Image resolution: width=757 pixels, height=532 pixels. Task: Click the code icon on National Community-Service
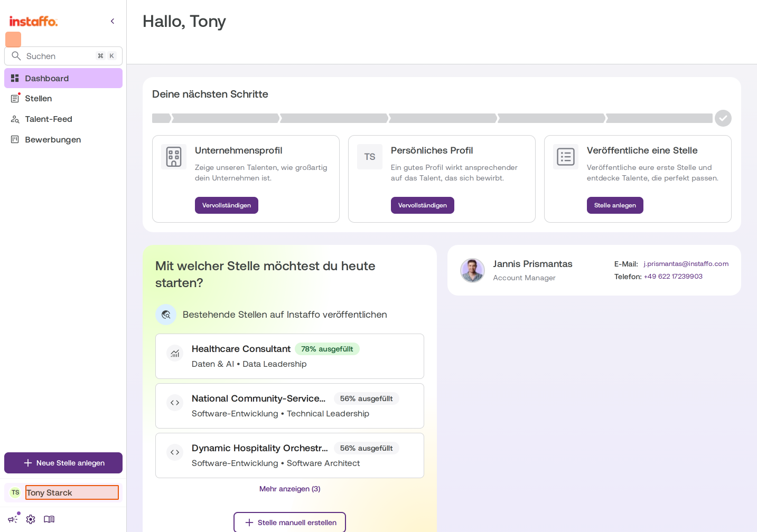click(x=175, y=403)
